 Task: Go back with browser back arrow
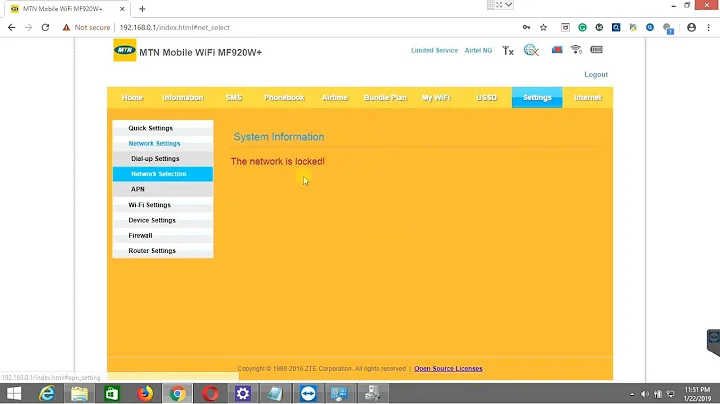[x=11, y=28]
